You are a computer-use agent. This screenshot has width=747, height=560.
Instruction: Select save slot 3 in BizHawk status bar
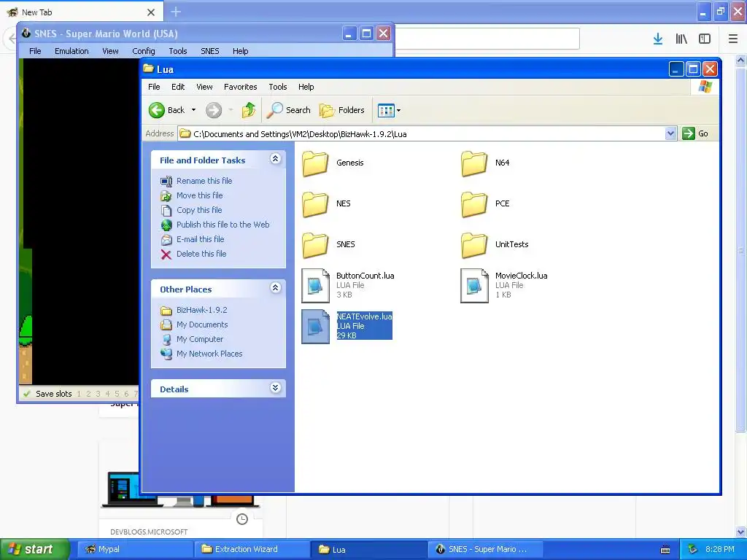point(98,394)
